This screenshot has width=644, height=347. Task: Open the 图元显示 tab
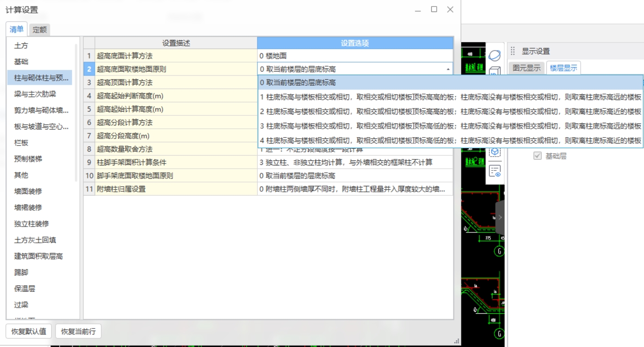(x=526, y=68)
